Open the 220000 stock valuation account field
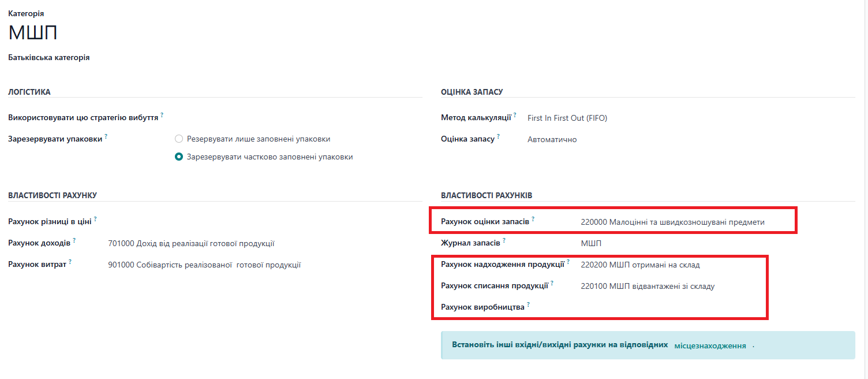 672,222
